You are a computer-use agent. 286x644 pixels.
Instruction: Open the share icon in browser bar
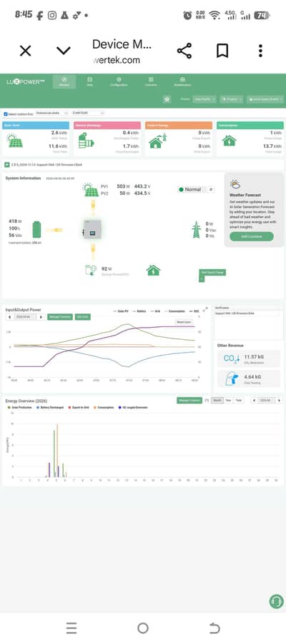184,51
